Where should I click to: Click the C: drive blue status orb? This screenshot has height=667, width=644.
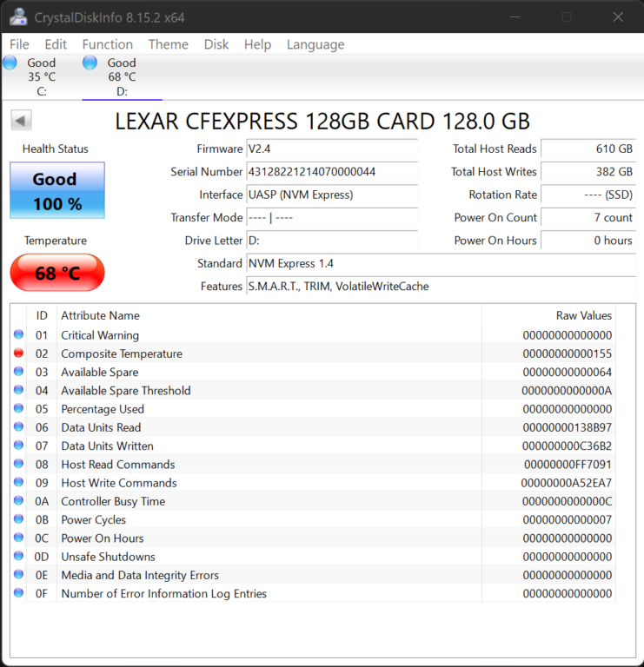coord(10,63)
